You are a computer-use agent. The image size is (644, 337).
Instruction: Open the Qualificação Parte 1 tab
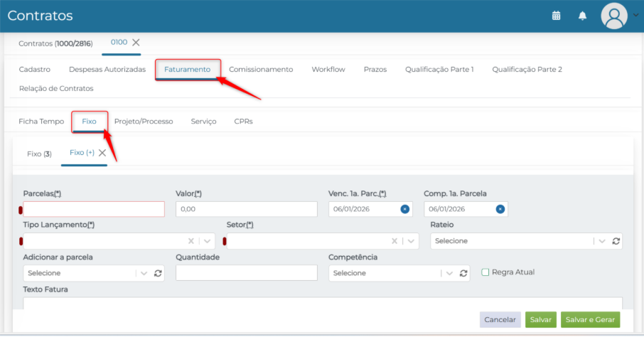(x=439, y=70)
